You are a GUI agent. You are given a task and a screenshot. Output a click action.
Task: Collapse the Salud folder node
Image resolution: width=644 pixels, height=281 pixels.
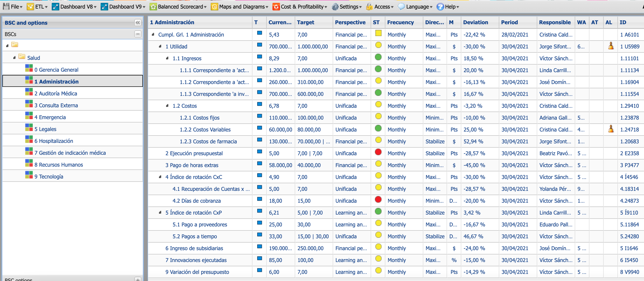pyautogui.click(x=14, y=58)
